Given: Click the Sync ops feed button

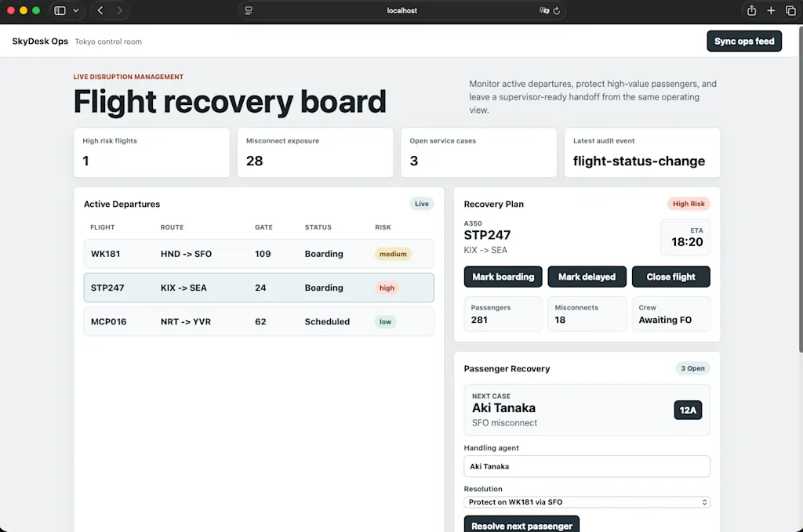Looking at the screenshot, I should [744, 41].
